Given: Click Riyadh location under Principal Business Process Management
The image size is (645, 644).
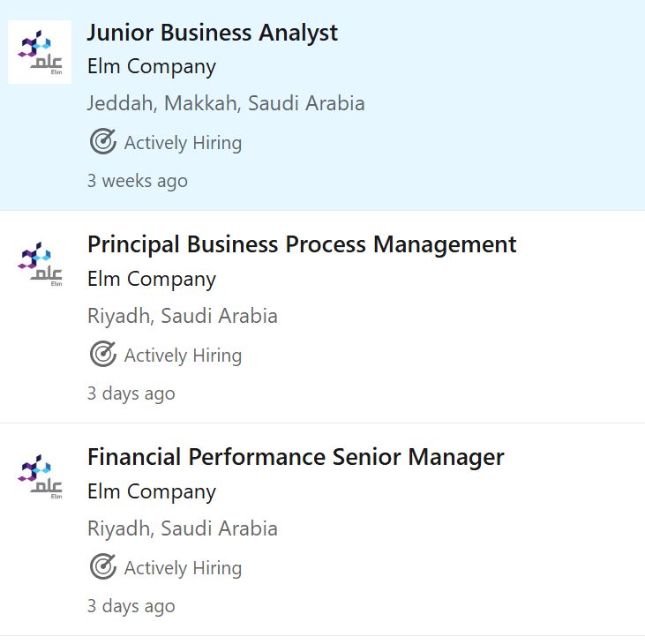Looking at the screenshot, I should click(183, 316).
